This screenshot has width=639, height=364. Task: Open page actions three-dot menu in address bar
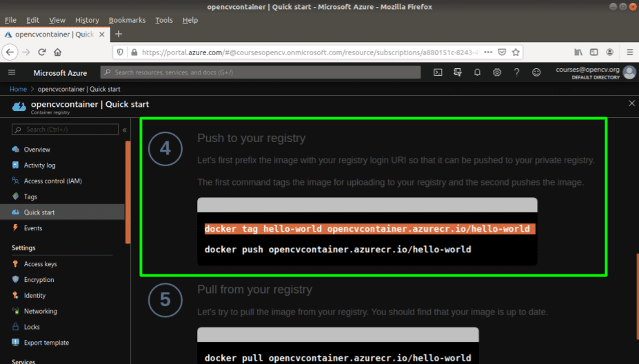point(488,52)
